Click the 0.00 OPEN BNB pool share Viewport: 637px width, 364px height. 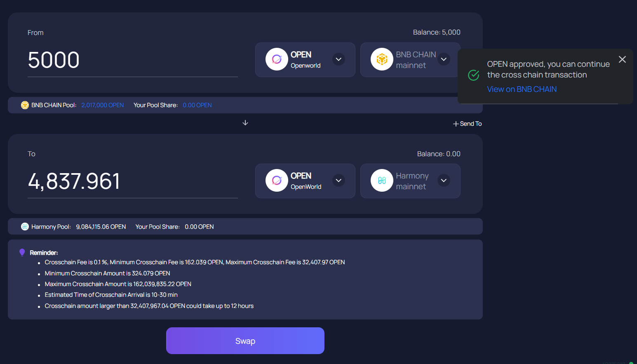pos(197,105)
